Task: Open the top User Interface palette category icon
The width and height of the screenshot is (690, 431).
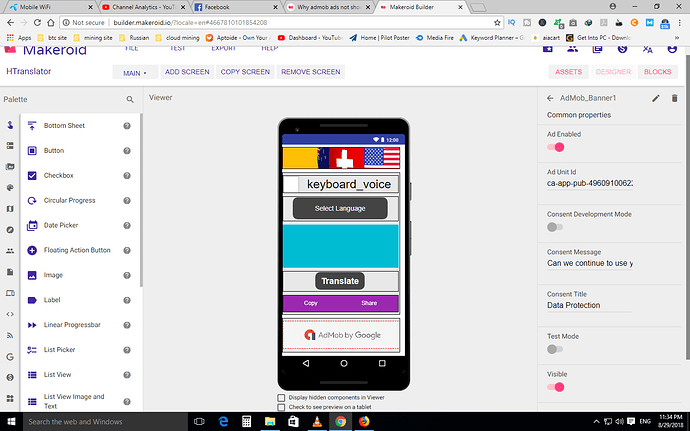Action: coord(10,125)
